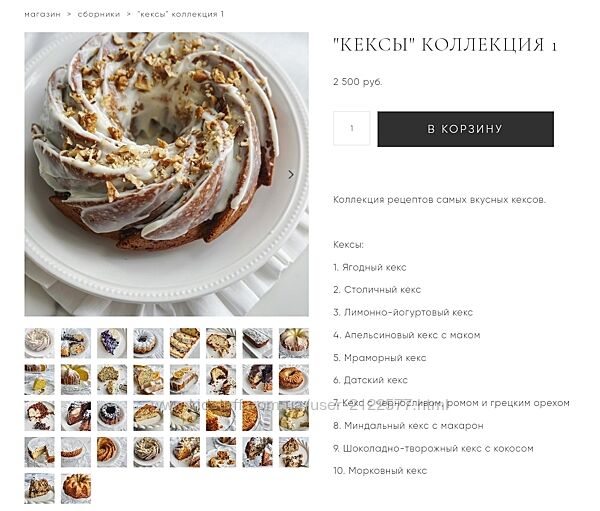Select first thumbnail in the bottom row
The image size is (600, 511).
pyautogui.click(x=39, y=488)
